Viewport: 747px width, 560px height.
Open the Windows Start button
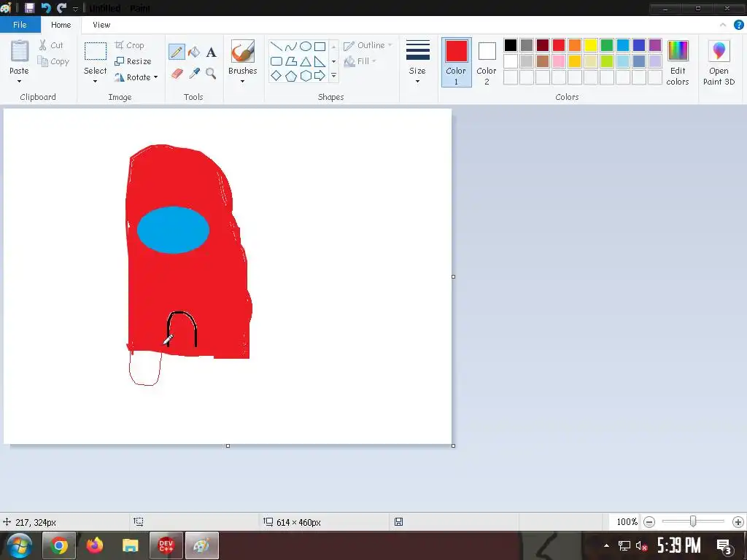(19, 545)
